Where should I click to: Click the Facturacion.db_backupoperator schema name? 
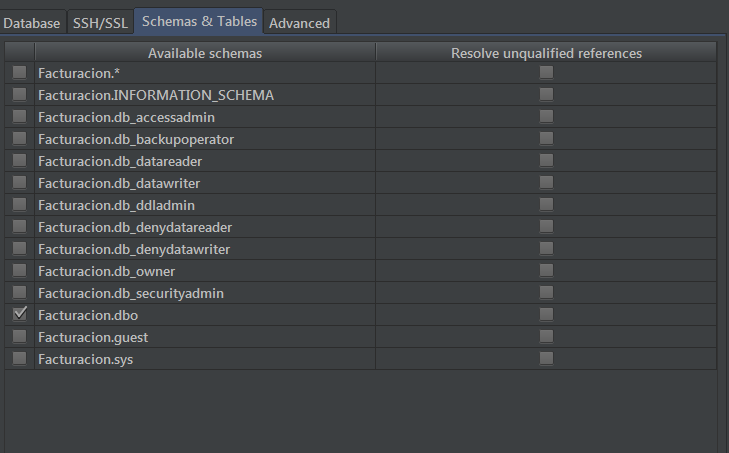pyautogui.click(x=135, y=138)
